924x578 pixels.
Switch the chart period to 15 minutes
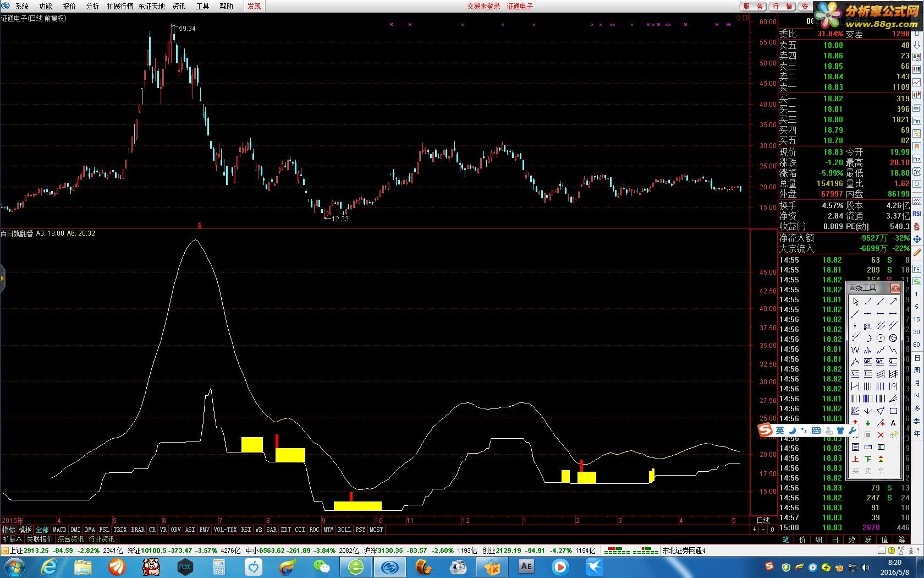click(x=916, y=319)
